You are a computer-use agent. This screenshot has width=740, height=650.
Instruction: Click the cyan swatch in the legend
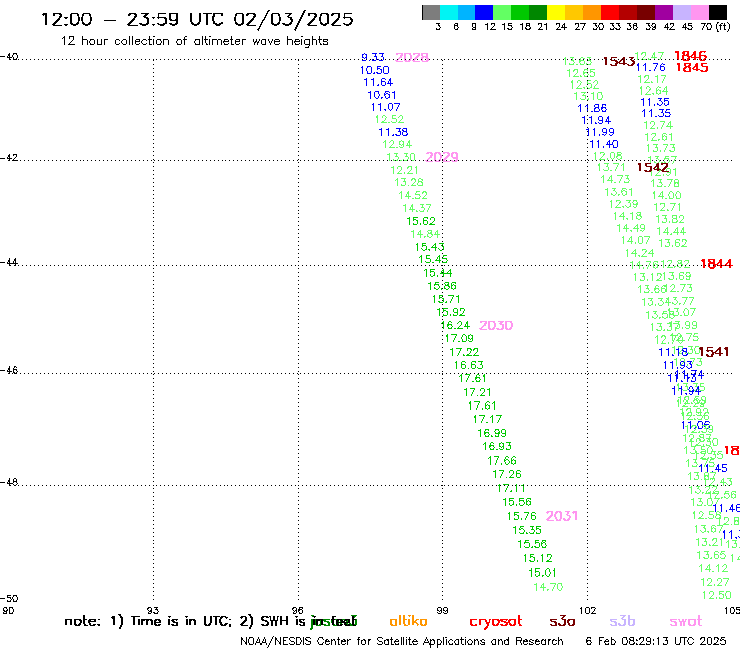[449, 12]
